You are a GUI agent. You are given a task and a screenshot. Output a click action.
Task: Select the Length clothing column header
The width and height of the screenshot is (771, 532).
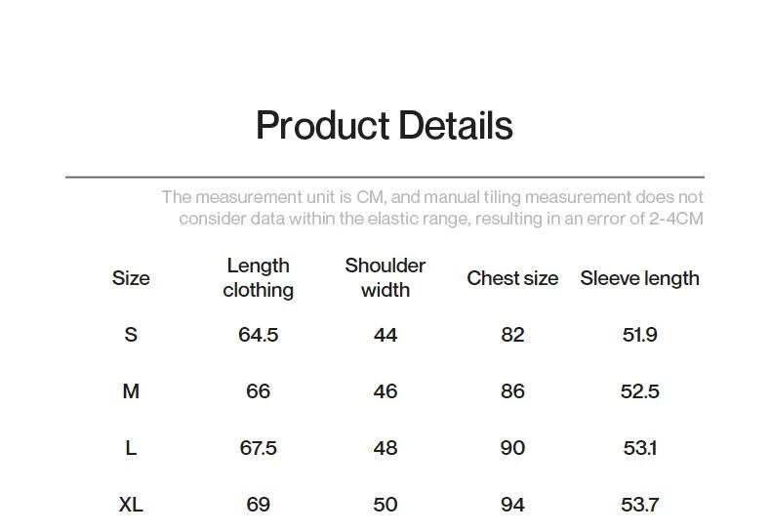[258, 278]
